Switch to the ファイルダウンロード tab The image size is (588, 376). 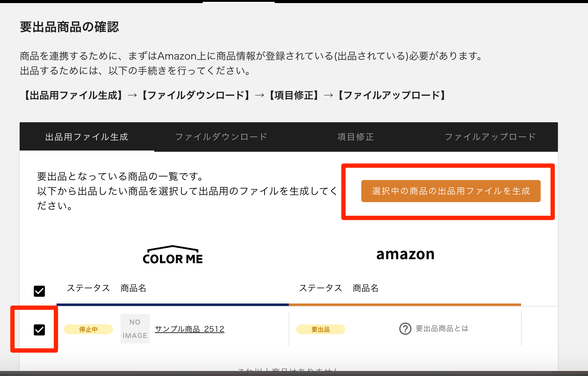(221, 137)
